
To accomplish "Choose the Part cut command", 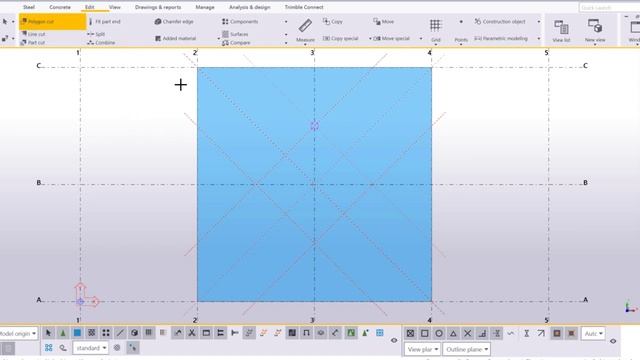I will (x=33, y=42).
